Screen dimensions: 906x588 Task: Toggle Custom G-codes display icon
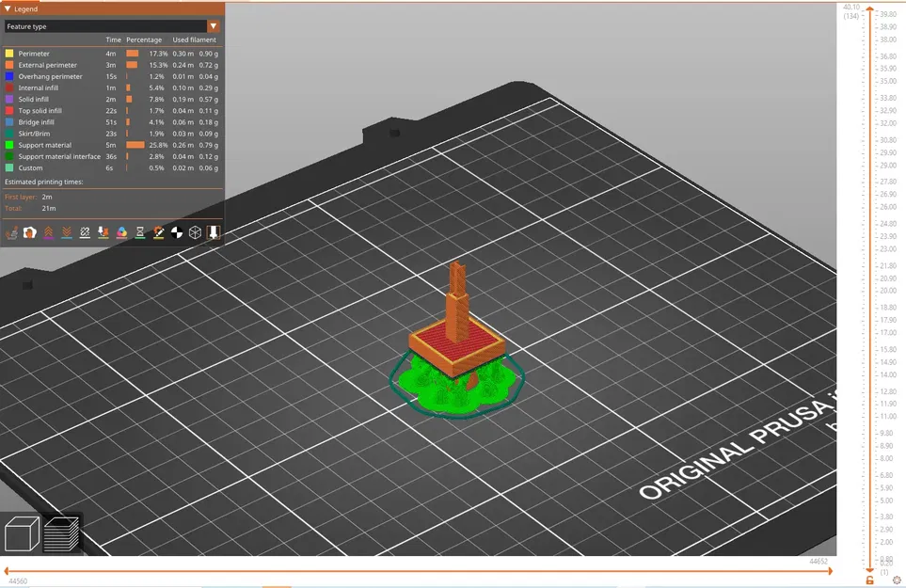pyautogui.click(x=158, y=232)
